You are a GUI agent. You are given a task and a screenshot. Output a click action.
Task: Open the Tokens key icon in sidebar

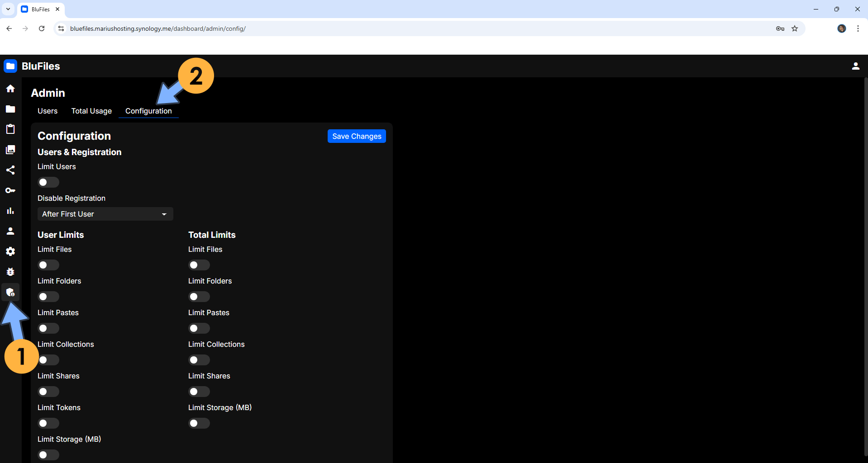point(10,190)
